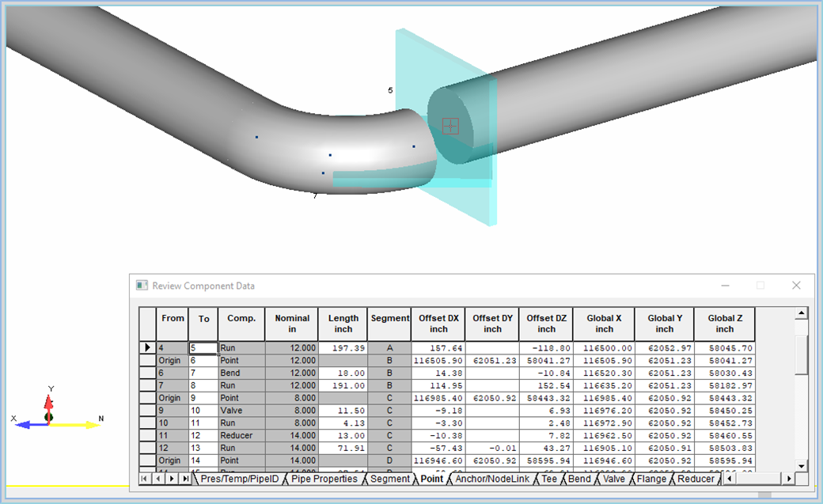823x504 pixels.
Task: Select the yellow N axis arrow
Action: (x=75, y=426)
